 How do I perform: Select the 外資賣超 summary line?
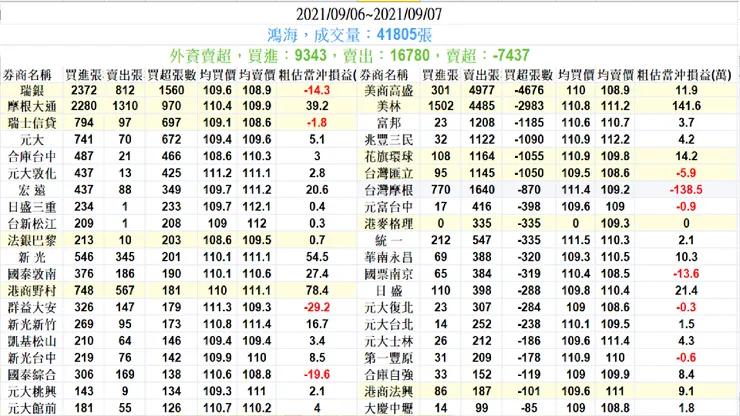(349, 55)
